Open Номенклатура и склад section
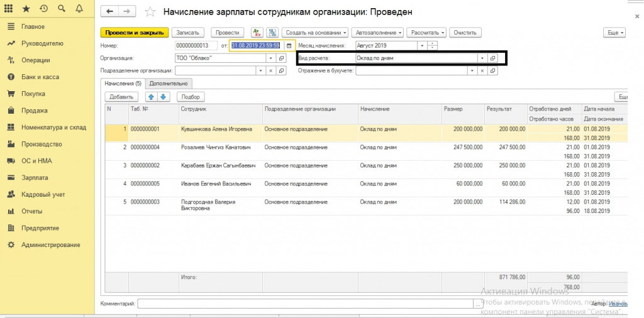This screenshot has width=644, height=318. (x=54, y=127)
